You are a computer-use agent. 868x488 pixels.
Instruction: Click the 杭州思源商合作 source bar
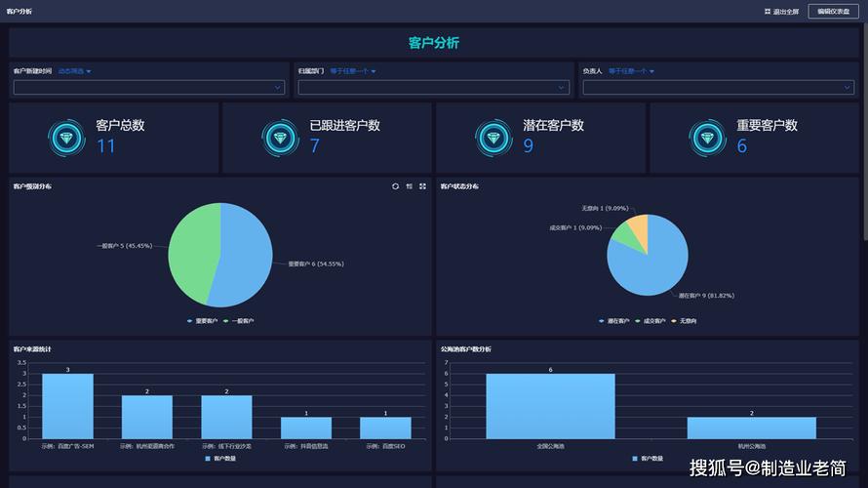(x=147, y=417)
